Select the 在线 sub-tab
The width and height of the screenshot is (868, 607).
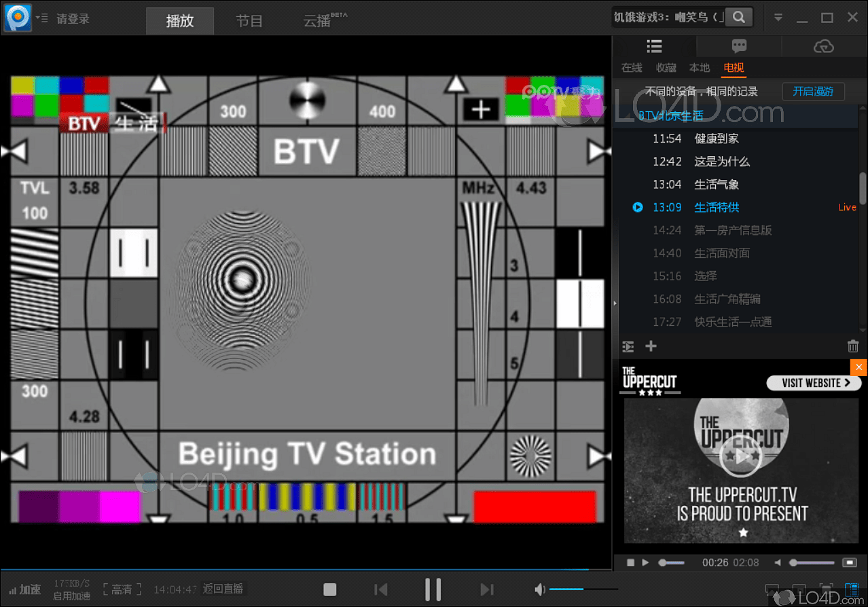(632, 68)
